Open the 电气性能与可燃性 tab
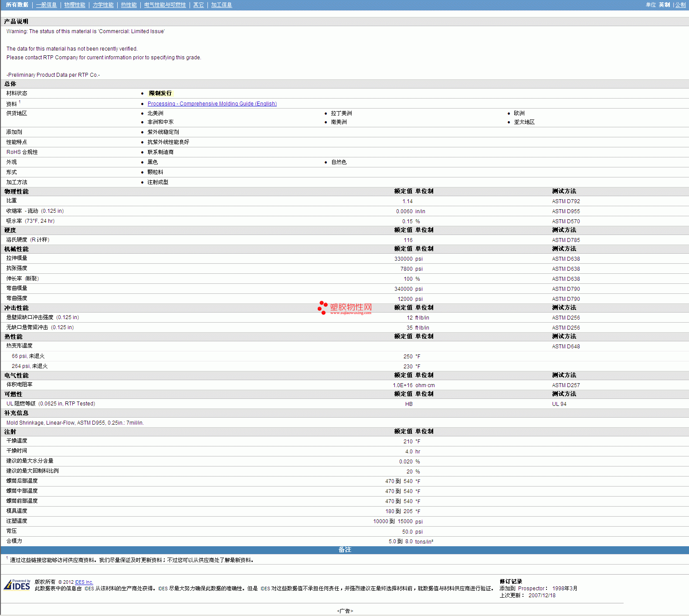689x616 pixels. pyautogui.click(x=165, y=5)
